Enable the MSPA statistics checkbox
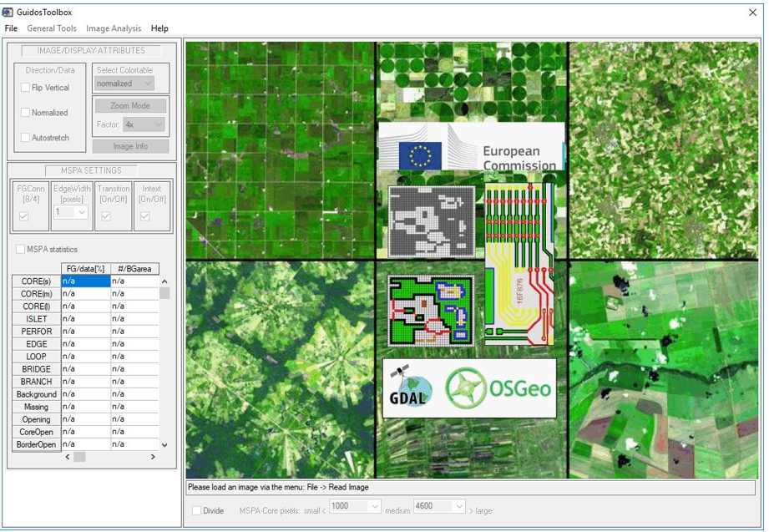Screen dimensions: 769x532 pyautogui.click(x=21, y=249)
